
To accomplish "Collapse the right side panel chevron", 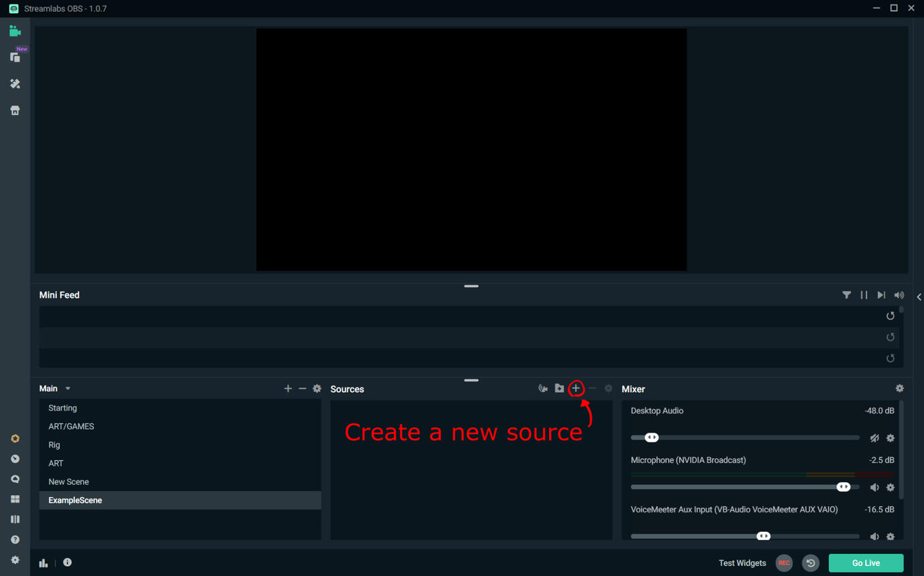I will pos(919,297).
